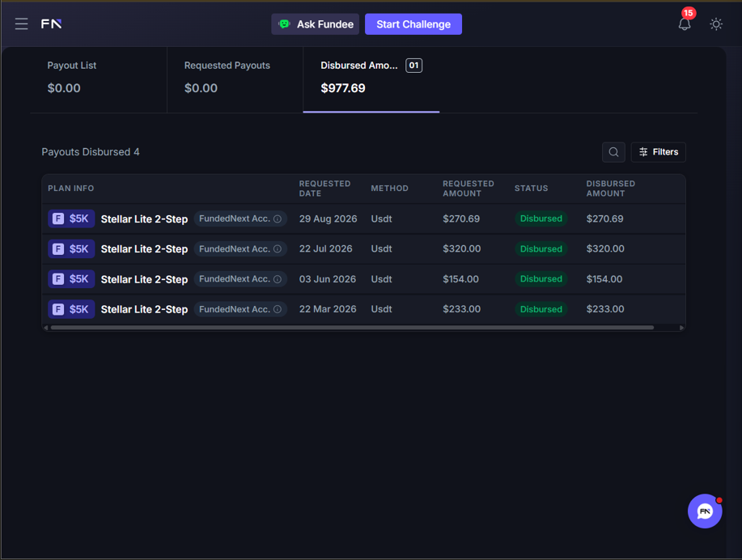
Task: Click Stellar Lite 2-Step in 22 Mar row
Action: [144, 309]
